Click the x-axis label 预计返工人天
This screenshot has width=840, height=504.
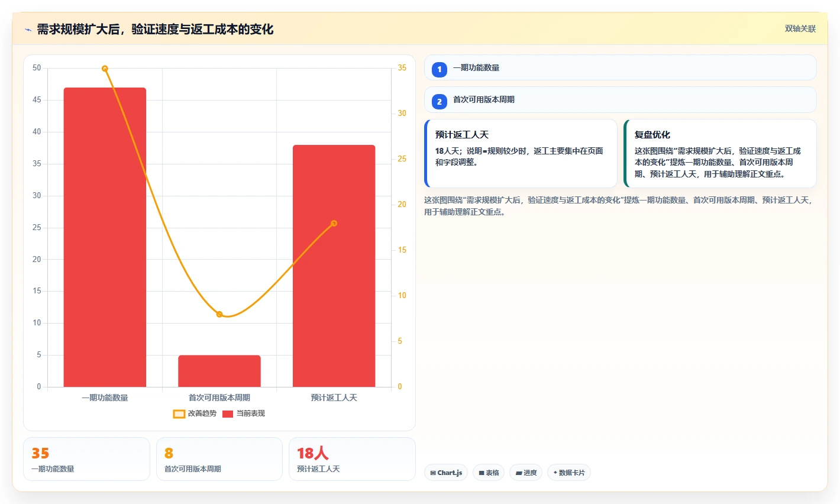click(x=334, y=398)
